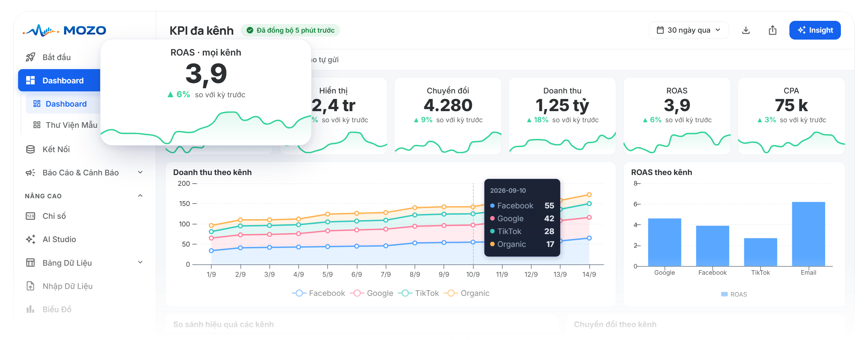Click the 14/9 axis label
This screenshot has height=340, width=868.
589,274
